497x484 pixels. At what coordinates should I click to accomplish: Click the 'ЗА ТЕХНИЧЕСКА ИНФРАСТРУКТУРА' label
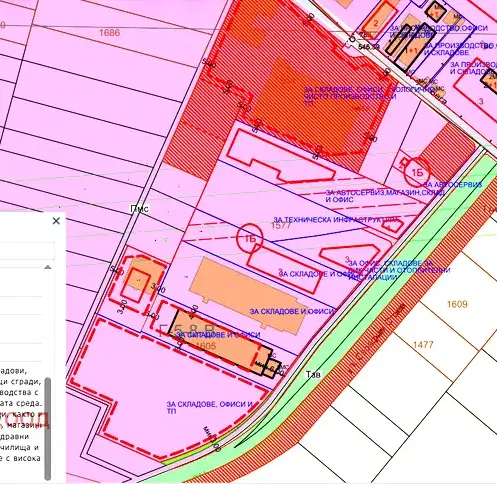pyautogui.click(x=336, y=220)
